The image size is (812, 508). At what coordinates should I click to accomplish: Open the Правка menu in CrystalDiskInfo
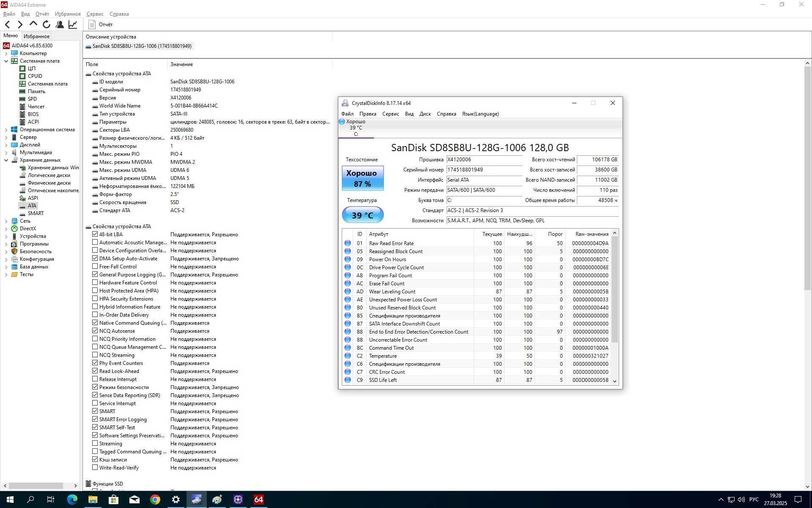(x=368, y=114)
